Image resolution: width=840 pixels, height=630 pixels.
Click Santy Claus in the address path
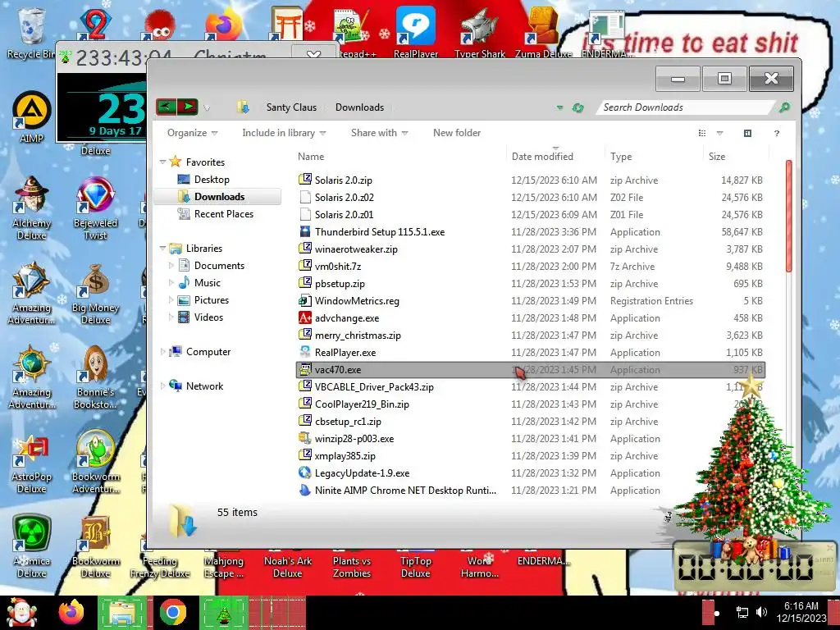[291, 107]
